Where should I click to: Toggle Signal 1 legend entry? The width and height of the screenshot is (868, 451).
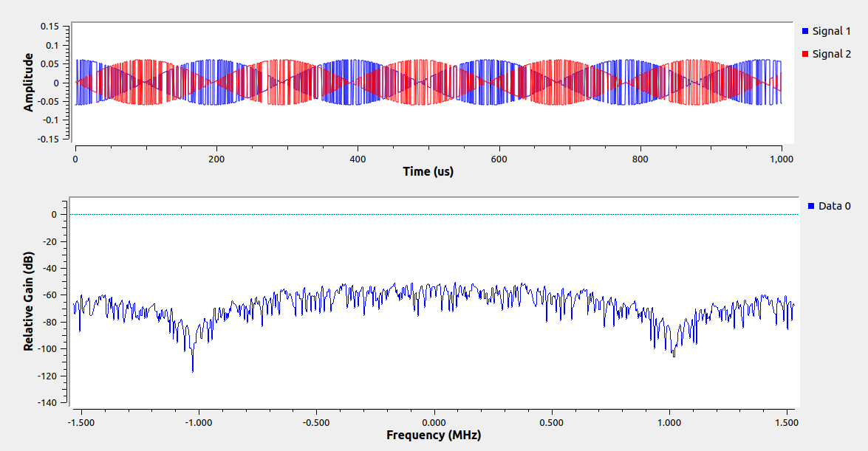[826, 31]
